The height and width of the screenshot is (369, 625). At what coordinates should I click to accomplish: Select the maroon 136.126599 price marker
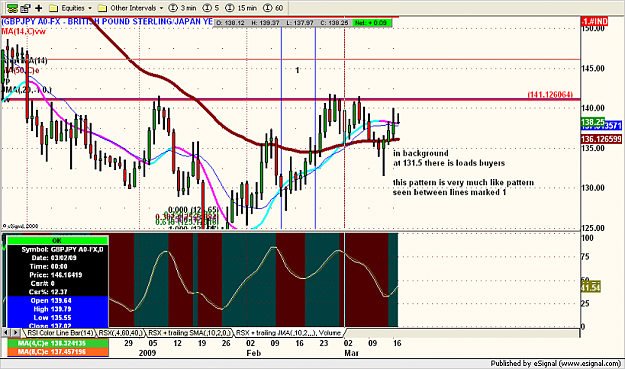tap(601, 139)
